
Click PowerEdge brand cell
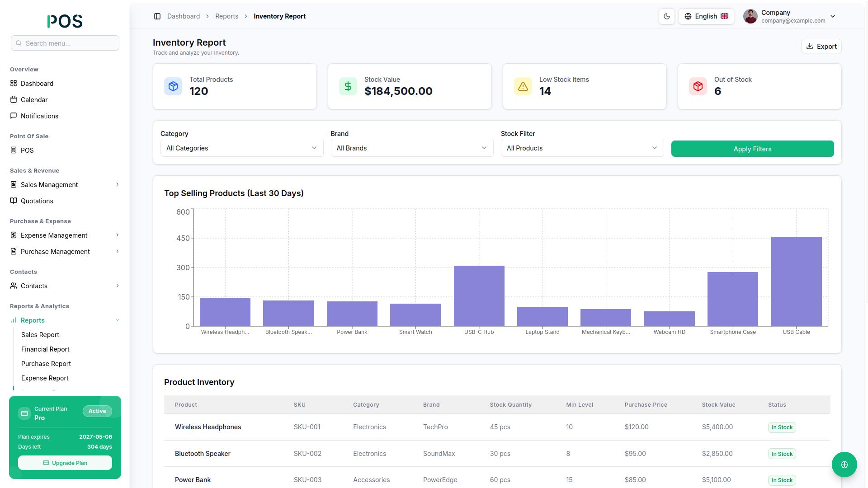click(x=440, y=480)
